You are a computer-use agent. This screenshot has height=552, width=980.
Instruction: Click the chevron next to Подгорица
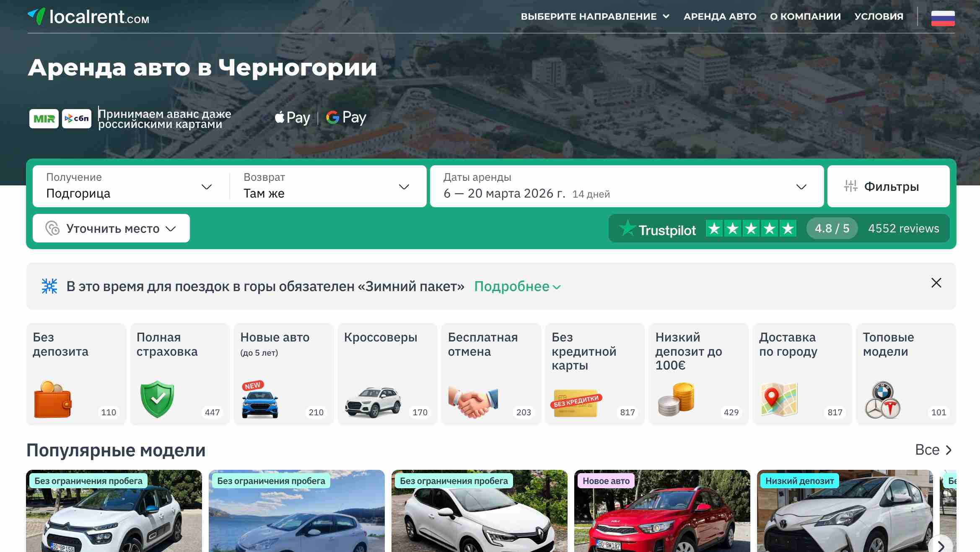tap(207, 187)
